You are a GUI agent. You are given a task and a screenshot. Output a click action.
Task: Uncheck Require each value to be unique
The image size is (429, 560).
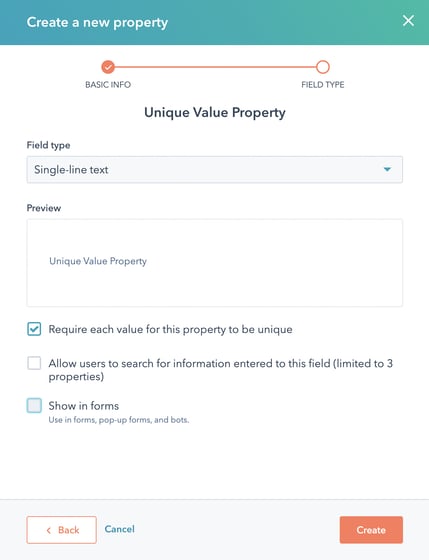point(34,329)
